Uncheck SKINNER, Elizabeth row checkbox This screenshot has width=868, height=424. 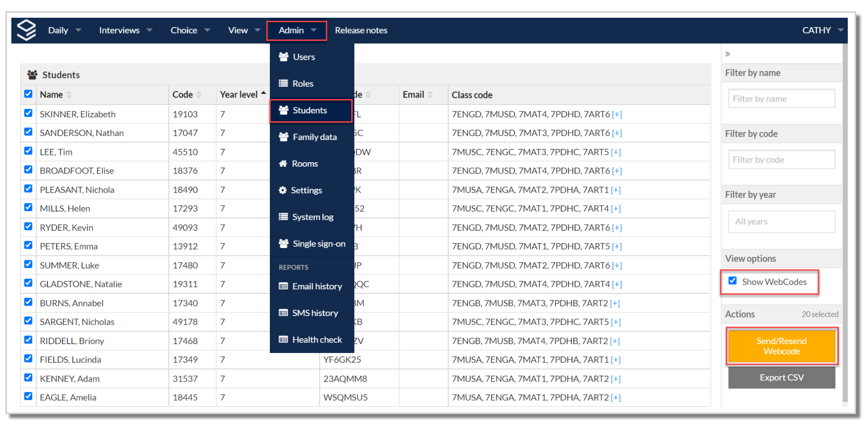[x=28, y=113]
